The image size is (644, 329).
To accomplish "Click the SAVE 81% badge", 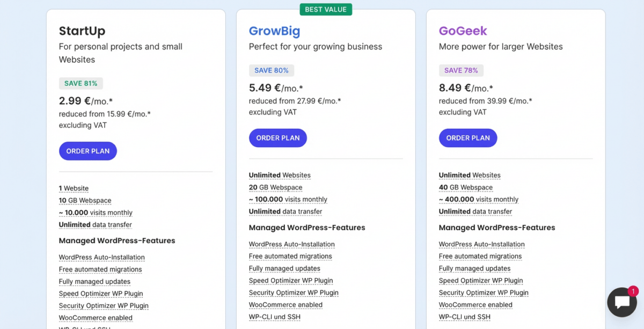I will pos(80,83).
